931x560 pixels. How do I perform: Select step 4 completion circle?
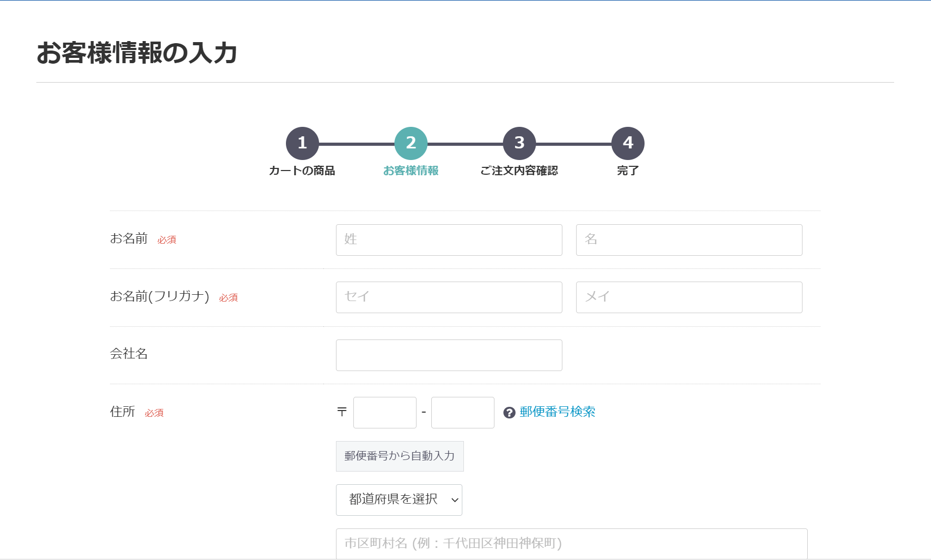(x=628, y=143)
